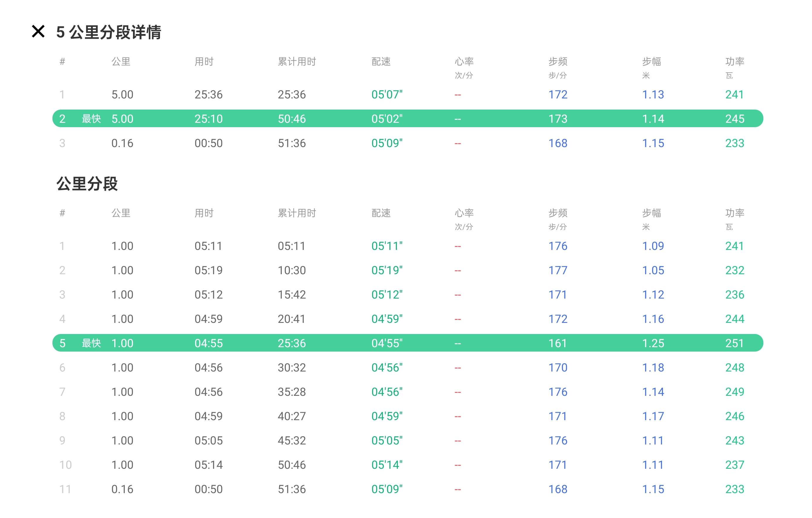812x518 pixels.
Task: Click the 步频 column header in lower table
Action: click(558, 213)
